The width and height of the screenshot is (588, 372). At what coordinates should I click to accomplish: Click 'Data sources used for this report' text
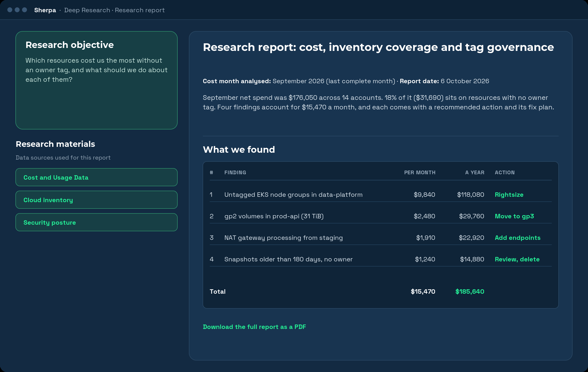point(63,158)
